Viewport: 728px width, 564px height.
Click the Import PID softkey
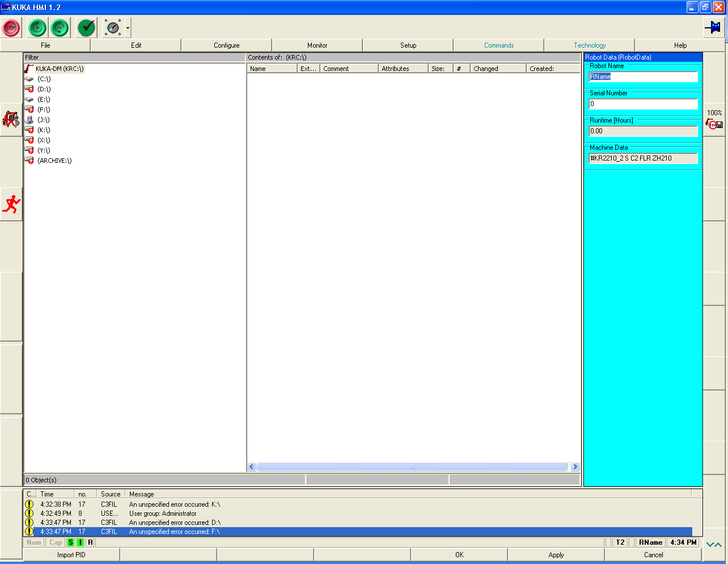tap(71, 555)
